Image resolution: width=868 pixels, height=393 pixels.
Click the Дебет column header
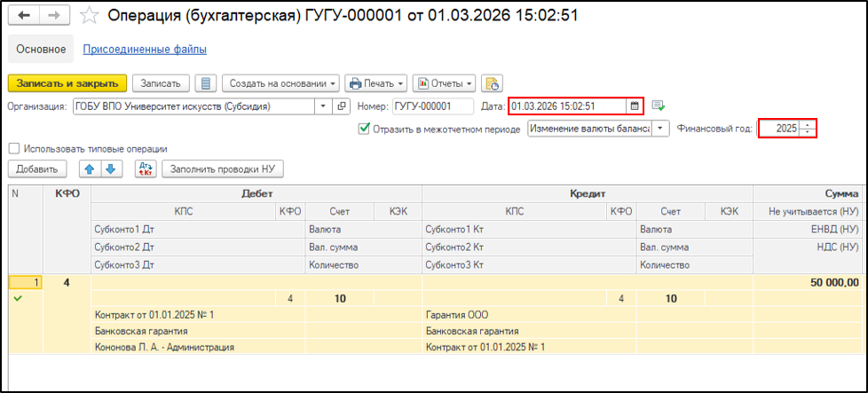pos(256,193)
